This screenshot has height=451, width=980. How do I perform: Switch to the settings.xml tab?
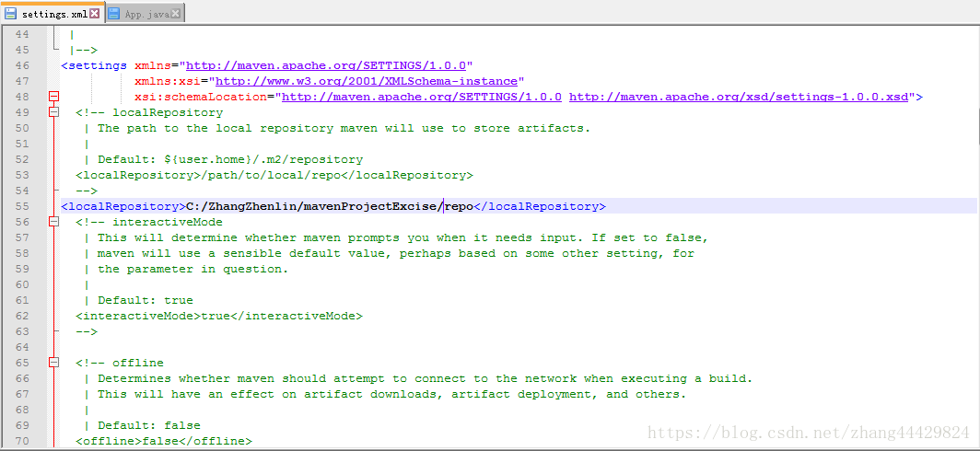click(x=52, y=13)
